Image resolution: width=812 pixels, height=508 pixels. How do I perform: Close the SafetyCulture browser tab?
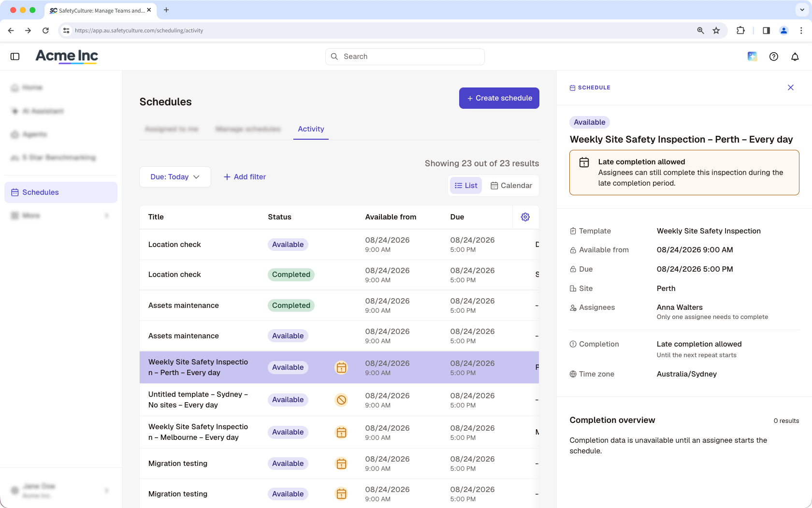coord(149,10)
